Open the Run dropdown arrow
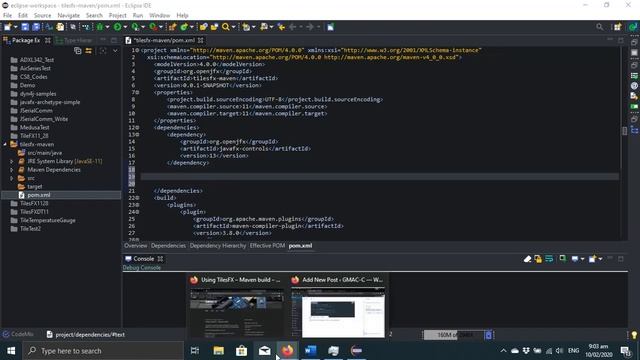 (125, 27)
